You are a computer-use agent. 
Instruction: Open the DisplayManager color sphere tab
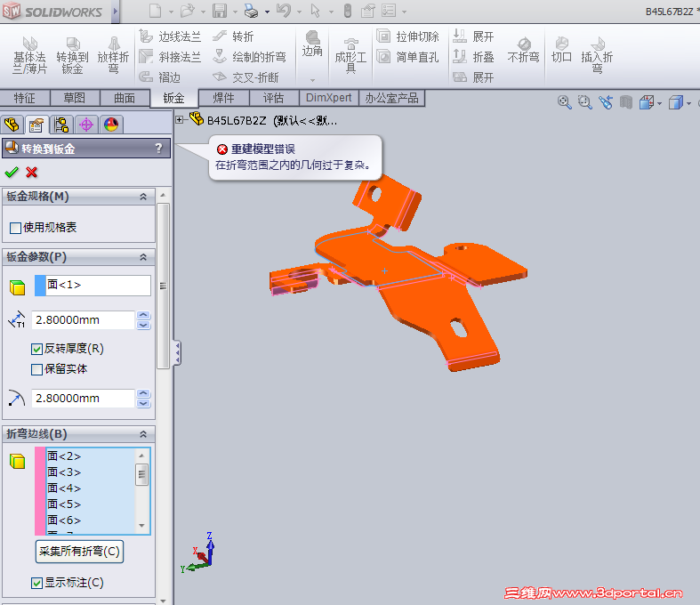(x=111, y=125)
